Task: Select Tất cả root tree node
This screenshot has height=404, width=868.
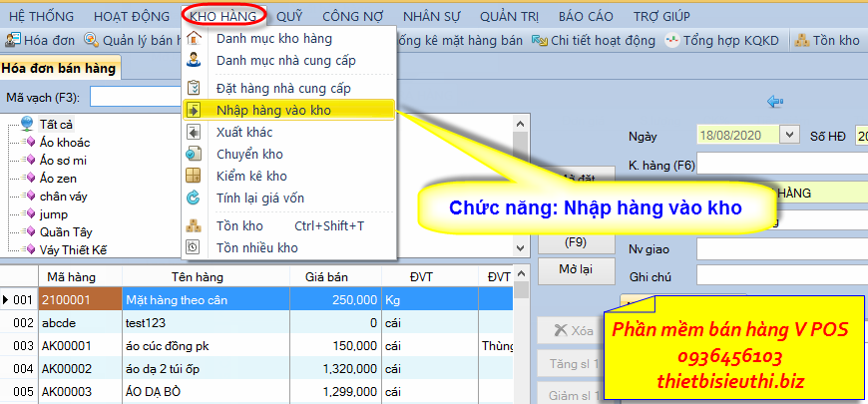Action: pyautogui.click(x=56, y=125)
